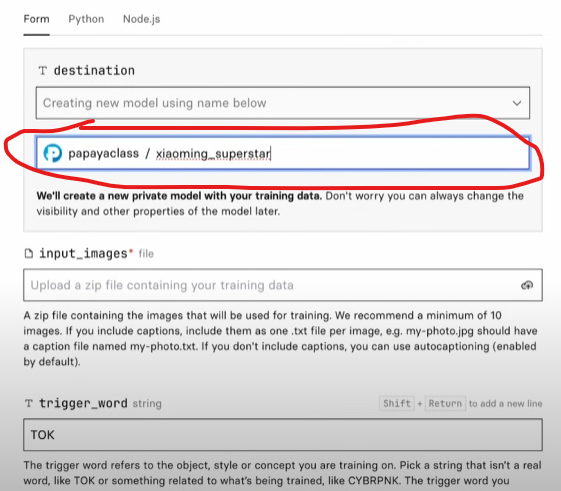Switch to the Form tab
The height and width of the screenshot is (491, 561).
(36, 19)
